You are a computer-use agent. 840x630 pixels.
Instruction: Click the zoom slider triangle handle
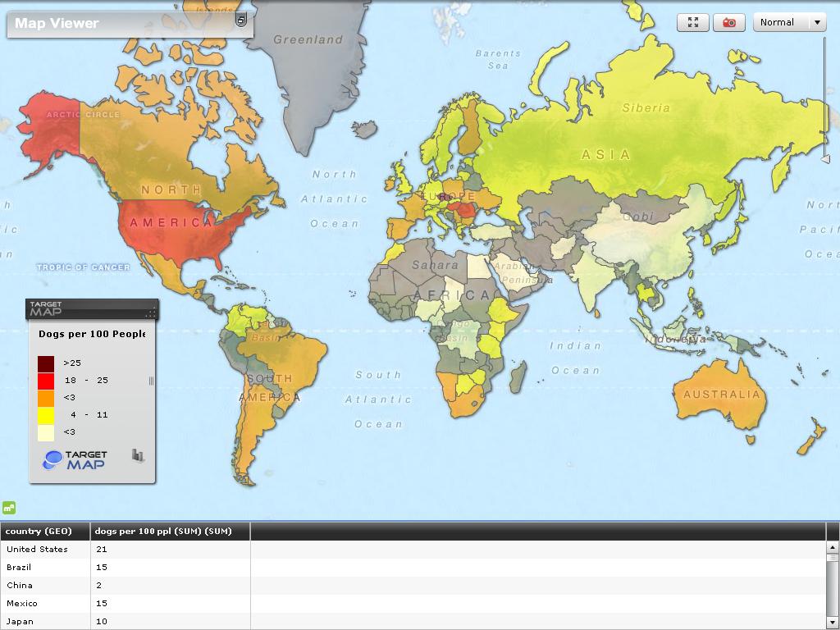[826, 159]
